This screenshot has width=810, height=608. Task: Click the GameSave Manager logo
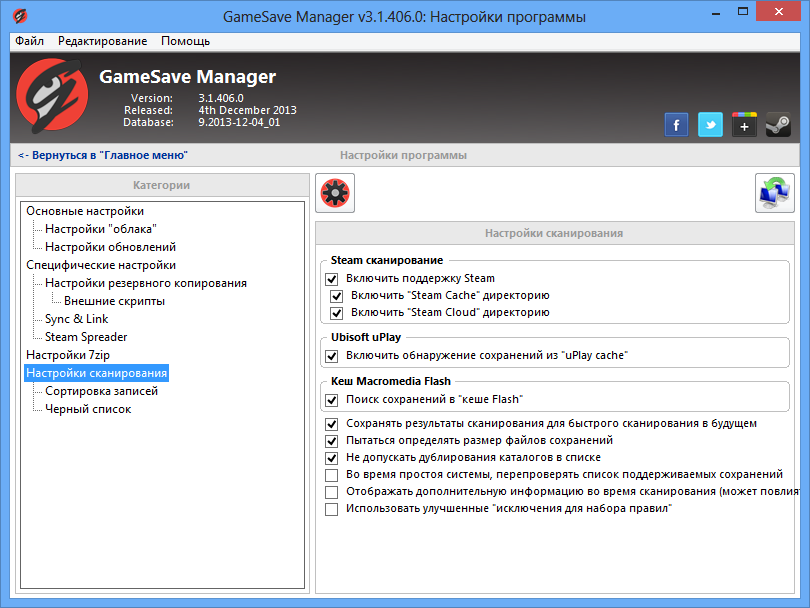point(52,96)
